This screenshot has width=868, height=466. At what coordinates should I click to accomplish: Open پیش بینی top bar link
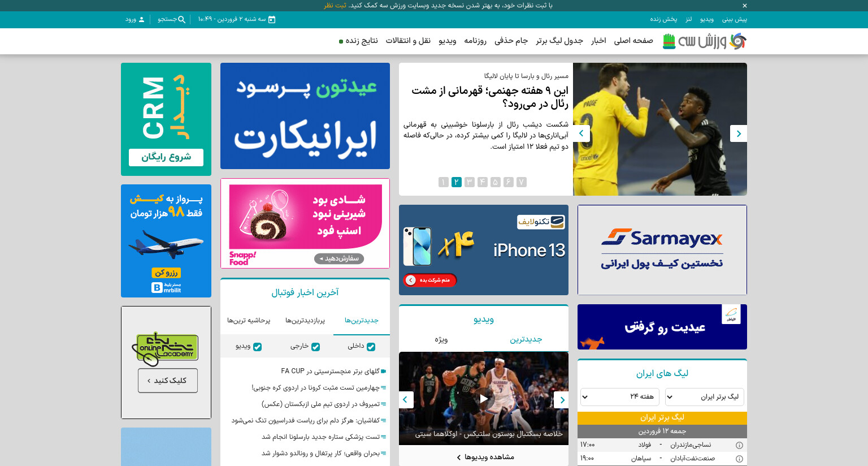[735, 19]
